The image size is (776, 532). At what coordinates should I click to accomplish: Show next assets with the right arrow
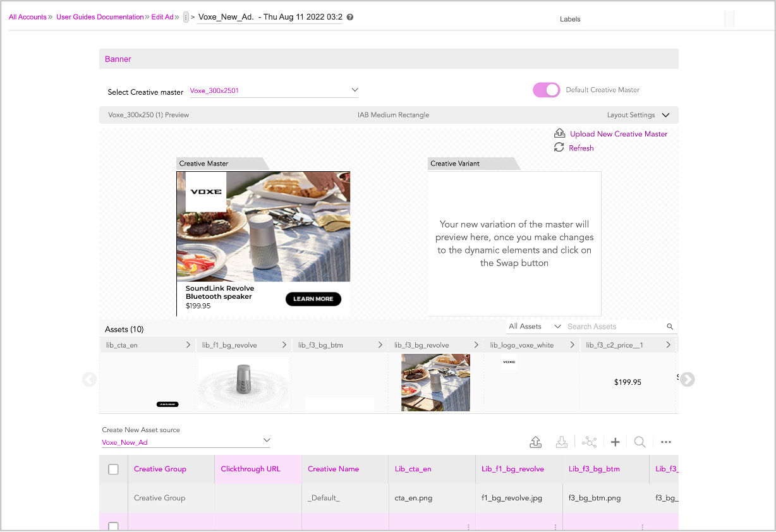pos(688,379)
